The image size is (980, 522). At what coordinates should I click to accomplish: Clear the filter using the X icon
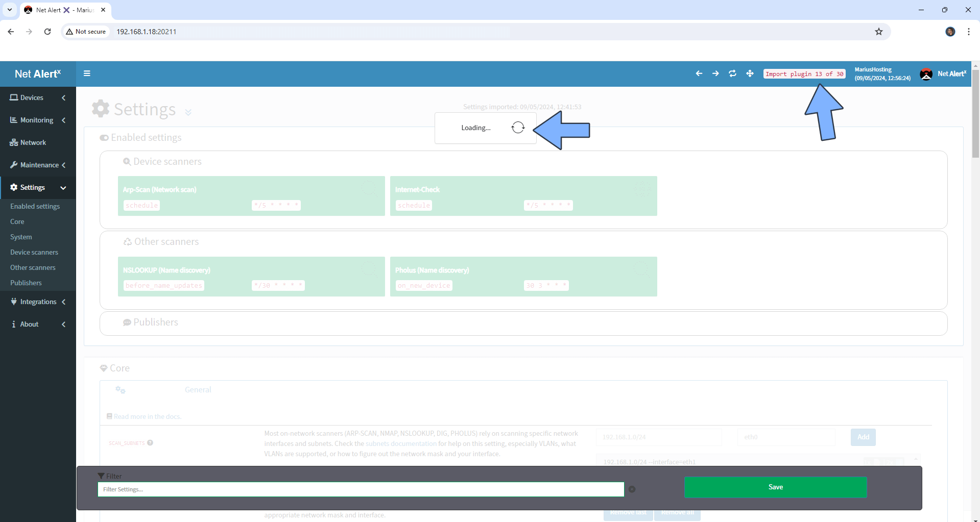(x=632, y=489)
